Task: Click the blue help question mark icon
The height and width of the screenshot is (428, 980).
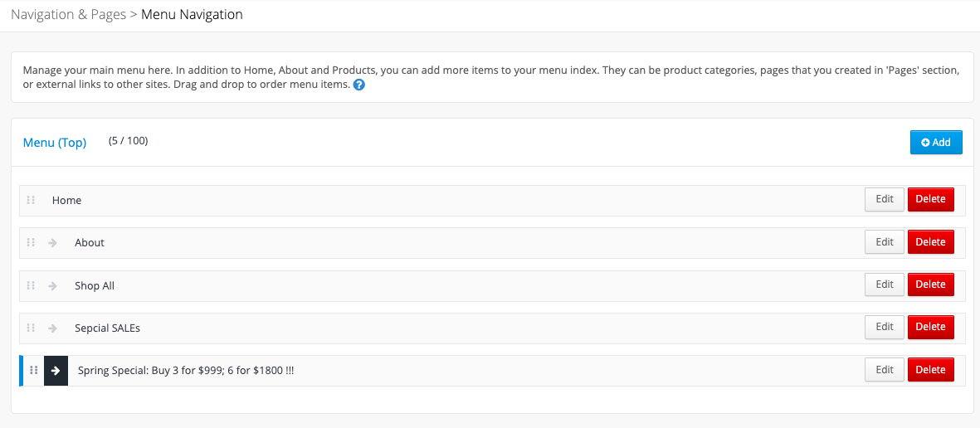Action: click(358, 85)
